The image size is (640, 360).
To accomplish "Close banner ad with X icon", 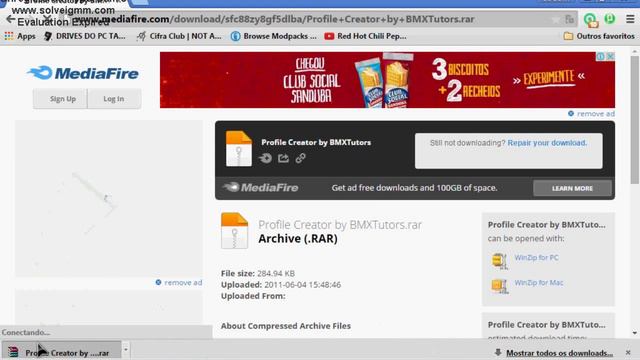I will pos(610,56).
